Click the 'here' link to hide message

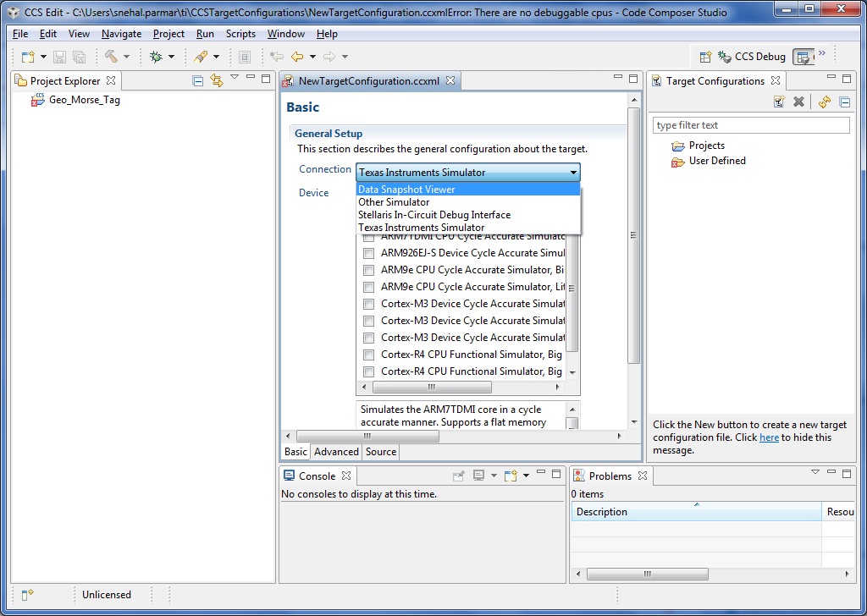pos(769,437)
